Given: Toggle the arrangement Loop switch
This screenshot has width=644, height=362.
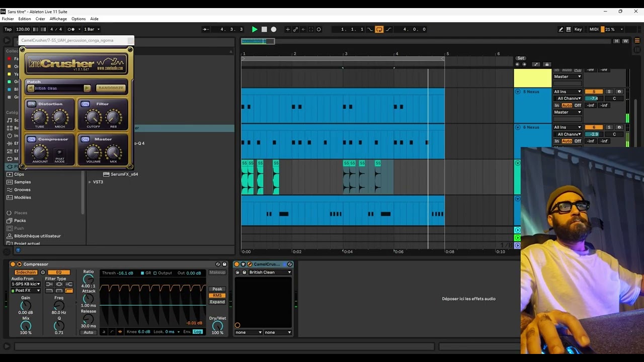Looking at the screenshot, I should pyautogui.click(x=379, y=29).
